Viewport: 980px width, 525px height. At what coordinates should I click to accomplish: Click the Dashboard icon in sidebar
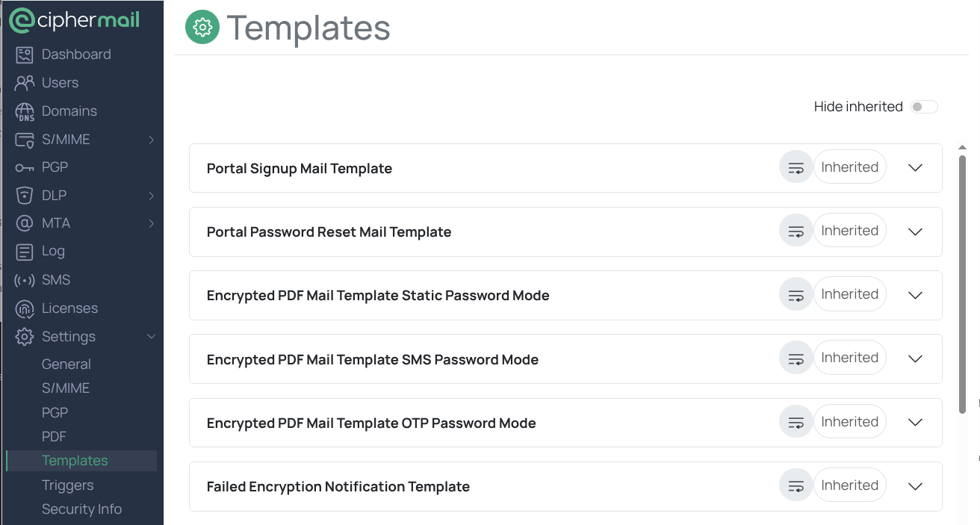click(25, 55)
